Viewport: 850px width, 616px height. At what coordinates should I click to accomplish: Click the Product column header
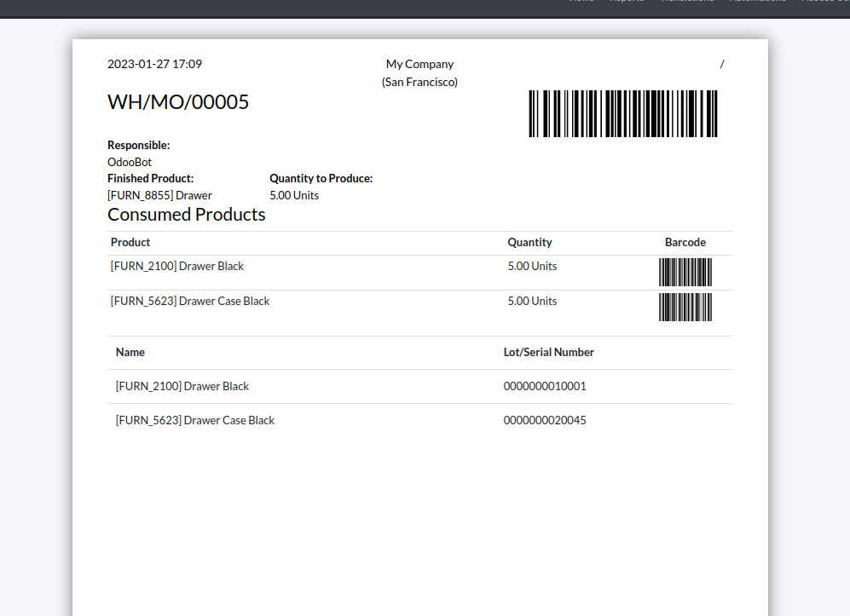tap(130, 242)
